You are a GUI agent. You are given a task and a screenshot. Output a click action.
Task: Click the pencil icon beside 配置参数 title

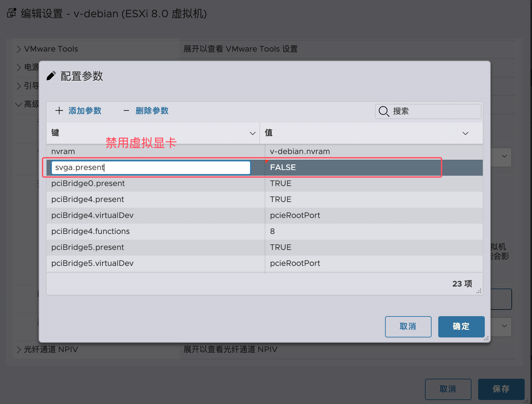pos(51,76)
